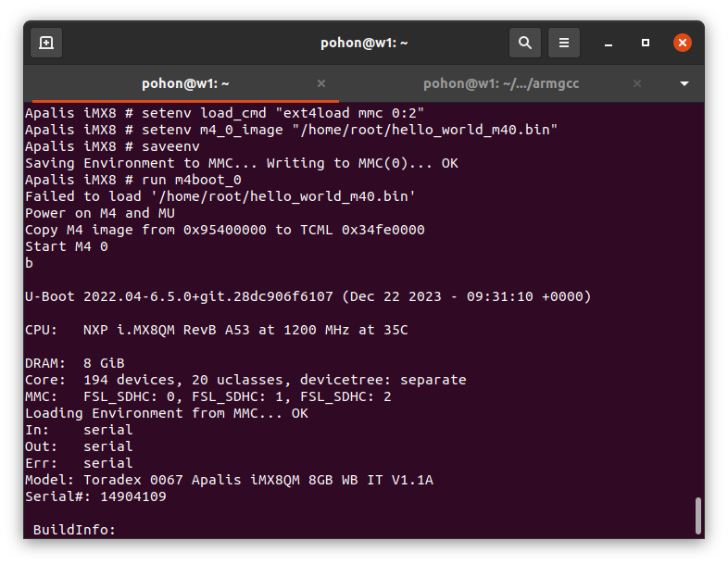The height and width of the screenshot is (565, 728).
Task: Expand the tab list dropdown arrow
Action: pos(684,83)
